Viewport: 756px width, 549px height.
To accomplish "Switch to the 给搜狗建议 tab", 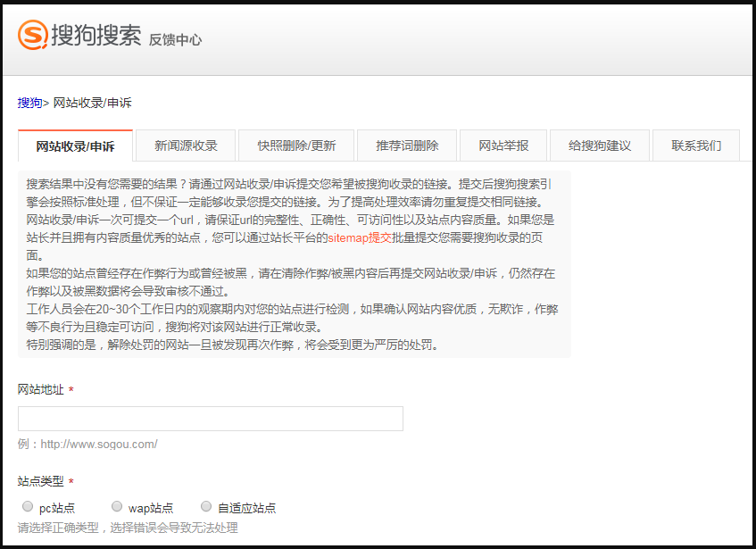I will tap(600, 146).
